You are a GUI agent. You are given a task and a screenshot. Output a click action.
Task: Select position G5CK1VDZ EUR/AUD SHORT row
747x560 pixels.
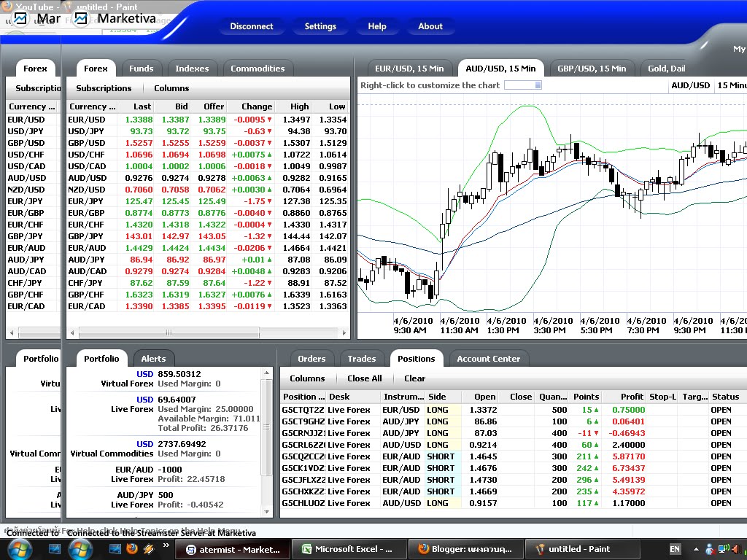(514, 468)
